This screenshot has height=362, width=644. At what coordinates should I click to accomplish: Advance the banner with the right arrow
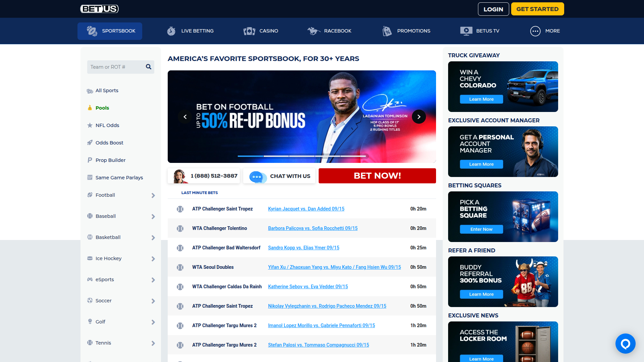click(x=419, y=117)
